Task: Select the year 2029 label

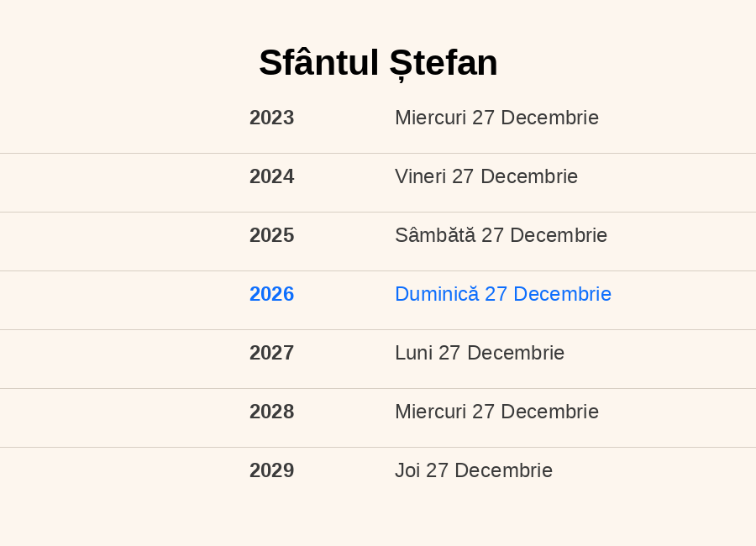Action: pos(271,470)
